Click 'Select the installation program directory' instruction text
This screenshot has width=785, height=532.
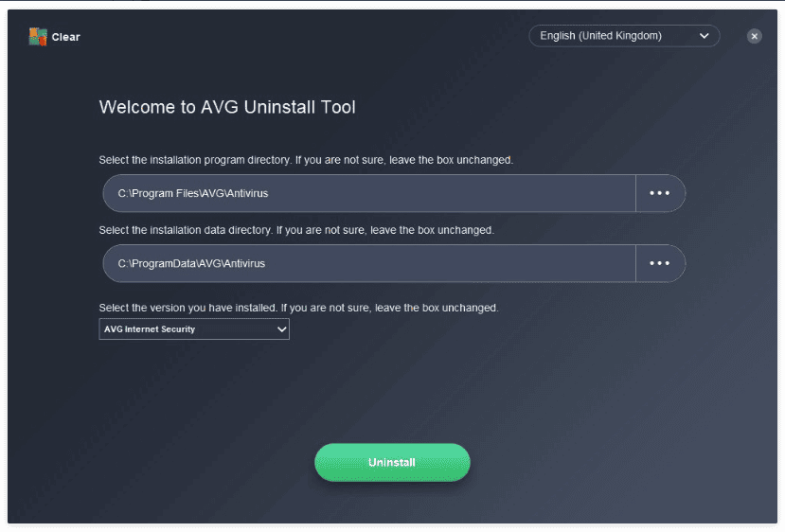pyautogui.click(x=306, y=160)
